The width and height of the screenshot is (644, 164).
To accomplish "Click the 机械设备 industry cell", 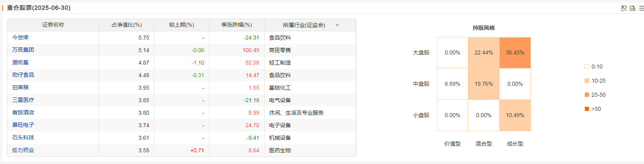I will click(x=280, y=138).
